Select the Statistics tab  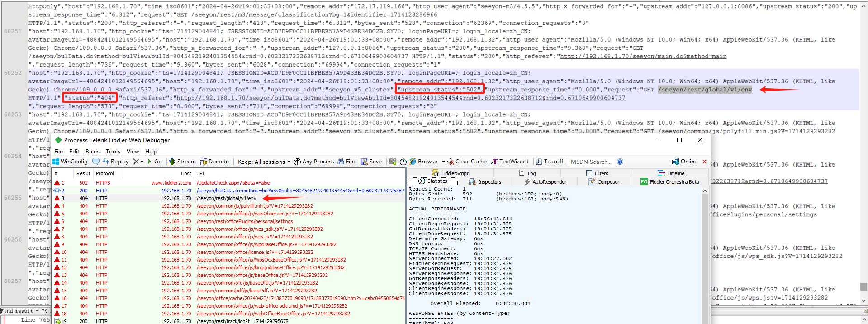tap(433, 181)
